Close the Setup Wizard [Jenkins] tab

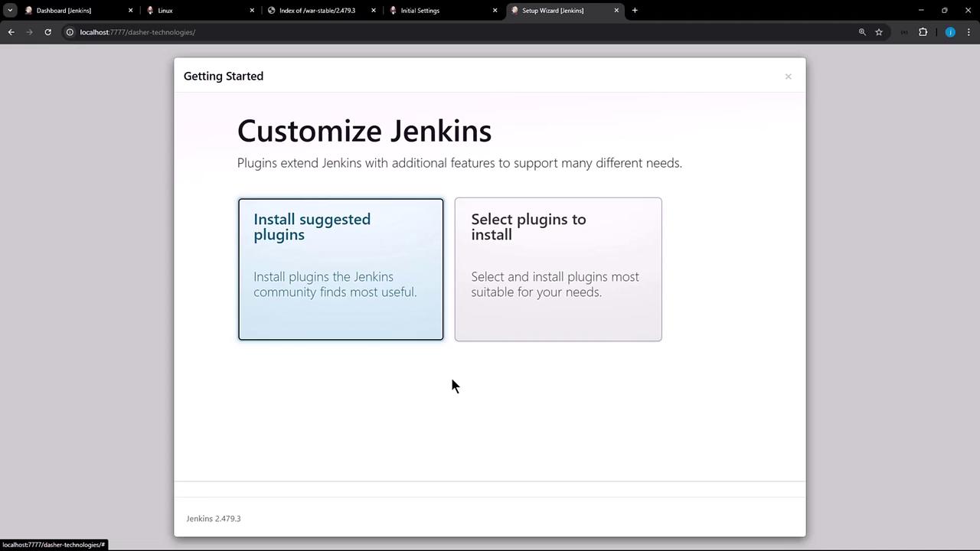[616, 11]
